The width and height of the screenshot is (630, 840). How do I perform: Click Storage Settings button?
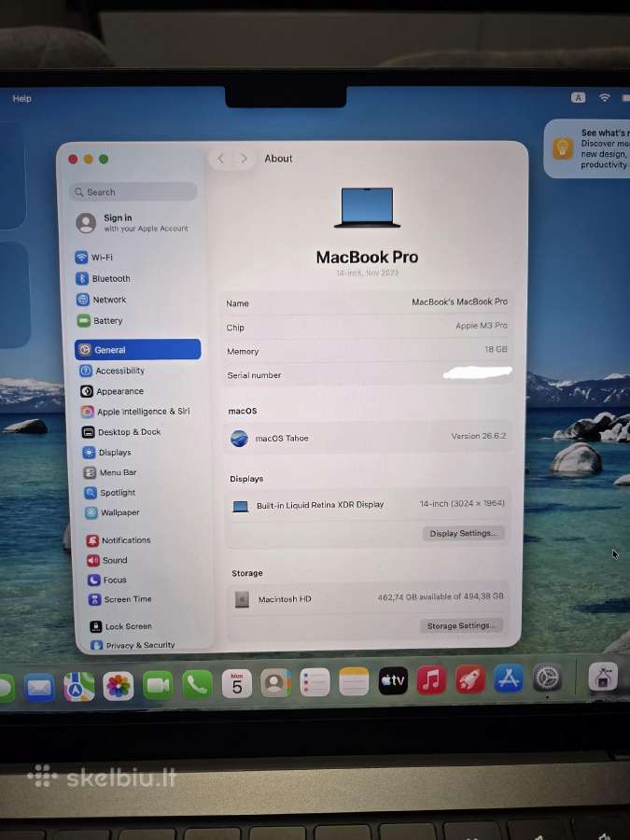461,625
